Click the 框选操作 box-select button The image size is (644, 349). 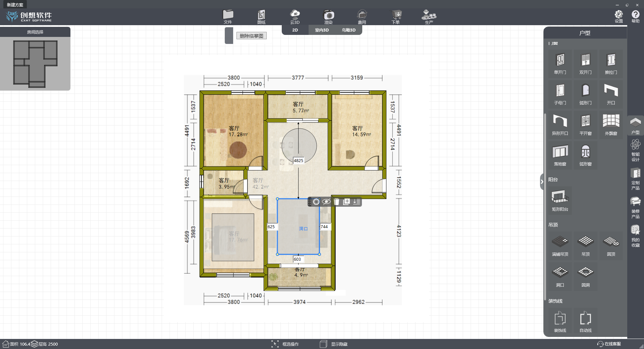(285, 344)
